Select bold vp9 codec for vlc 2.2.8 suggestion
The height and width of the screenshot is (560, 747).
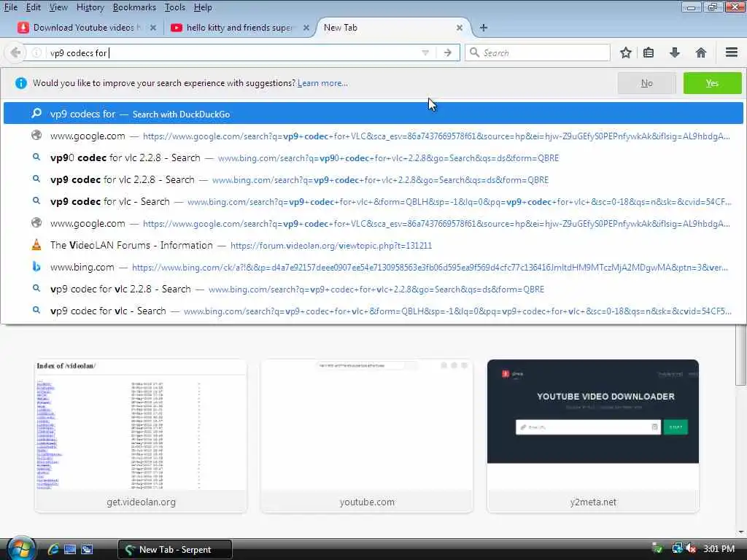pos(373,179)
